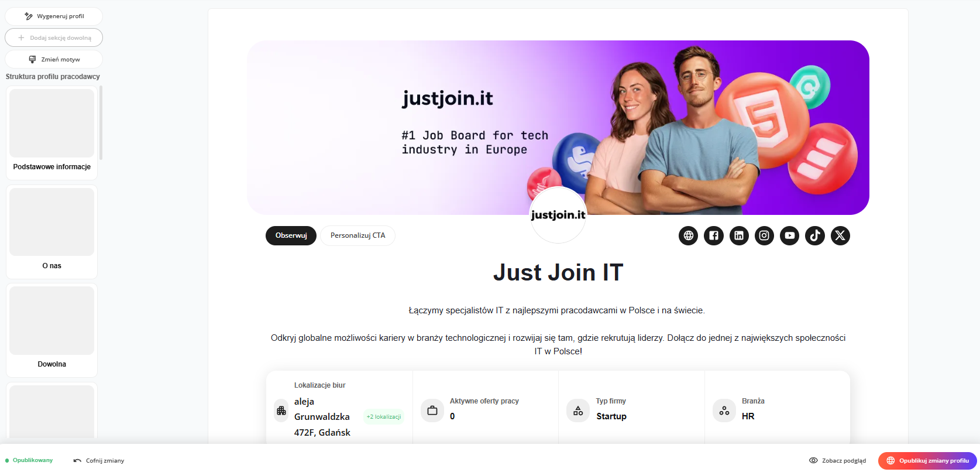Select the Podstawowe informacje section thumbnail
Viewport: 980px width, 472px height.
pos(52,133)
